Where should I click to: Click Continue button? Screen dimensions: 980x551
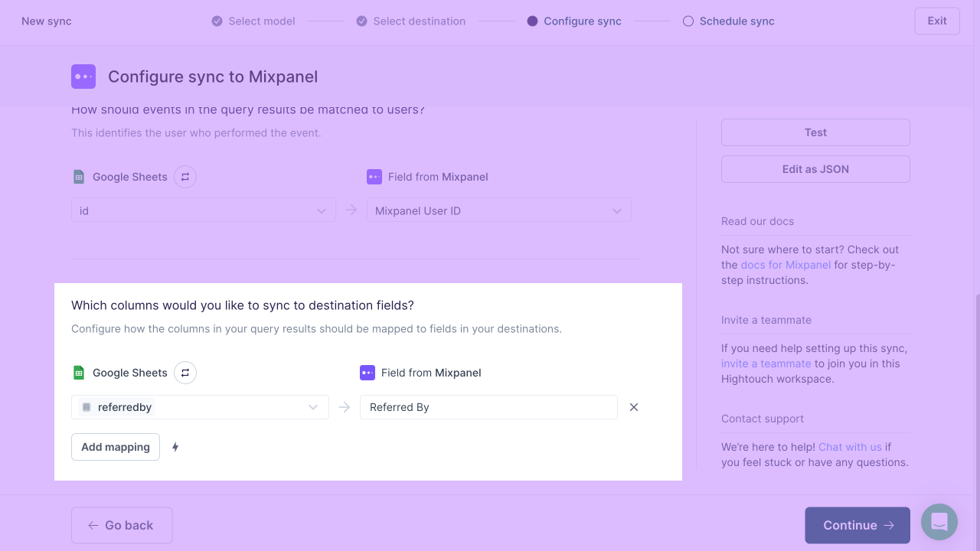[857, 525]
